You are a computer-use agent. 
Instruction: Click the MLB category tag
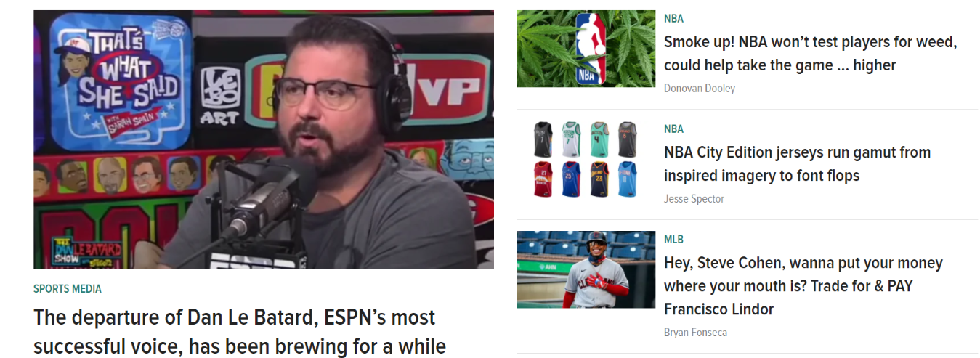673,240
